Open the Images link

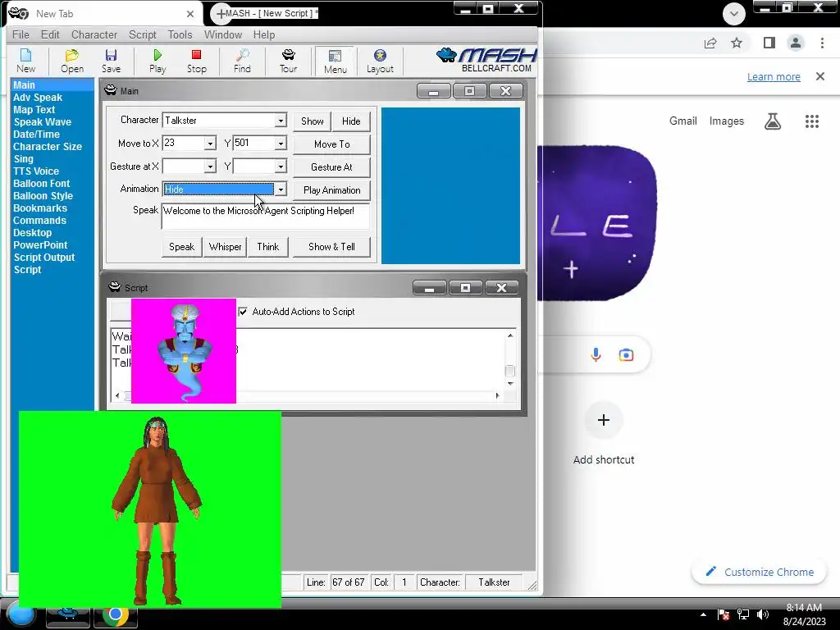[x=727, y=121]
